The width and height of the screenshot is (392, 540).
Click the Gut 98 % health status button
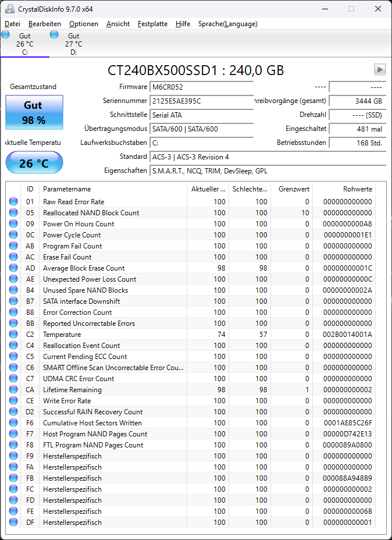click(x=34, y=112)
